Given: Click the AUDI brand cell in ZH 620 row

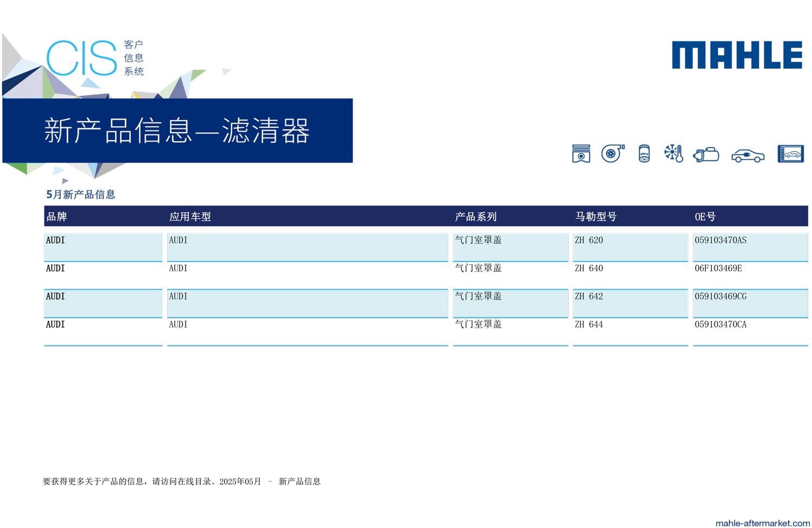Looking at the screenshot, I should coord(103,247).
